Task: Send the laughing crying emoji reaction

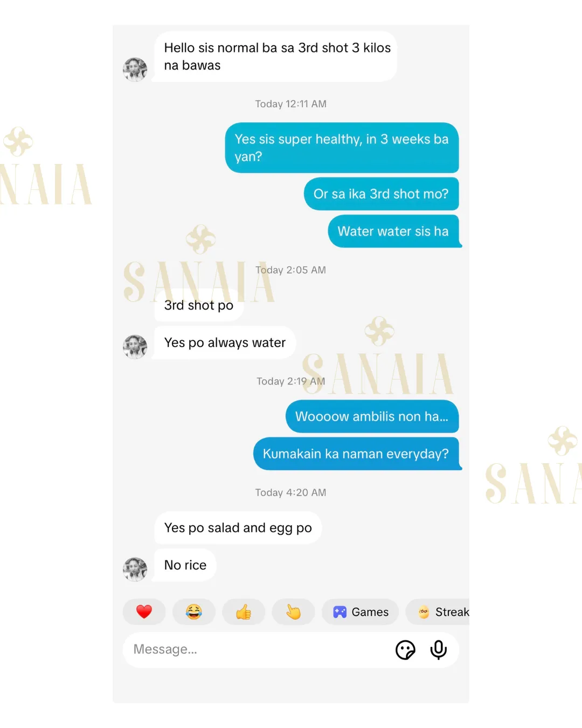Action: click(194, 612)
